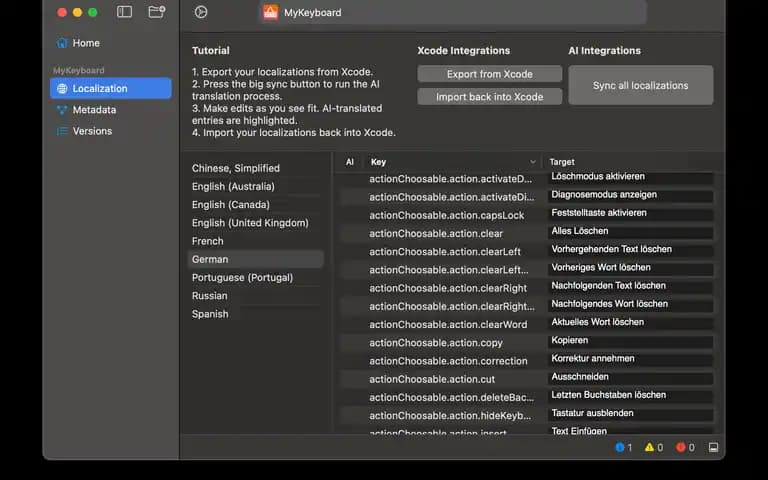The width and height of the screenshot is (768, 480).
Task: Edit the Alles Löschen target field
Action: pyautogui.click(x=630, y=231)
